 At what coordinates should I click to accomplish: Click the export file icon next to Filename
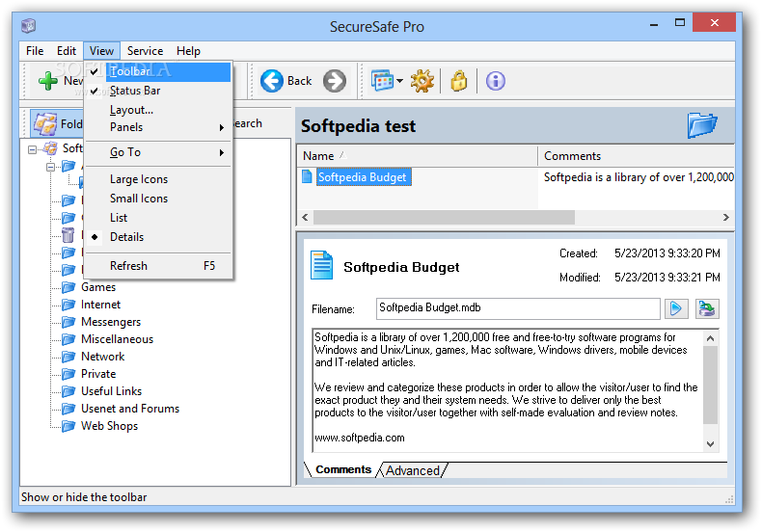click(707, 308)
